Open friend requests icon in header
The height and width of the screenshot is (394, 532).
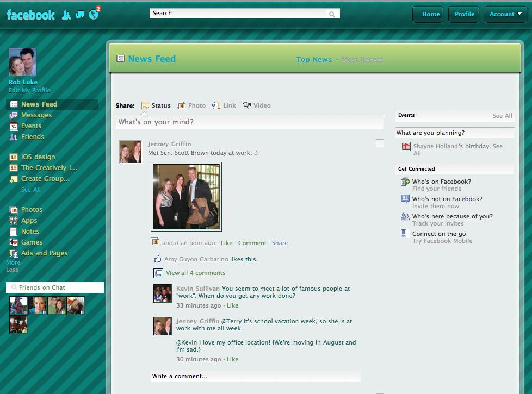click(x=66, y=15)
